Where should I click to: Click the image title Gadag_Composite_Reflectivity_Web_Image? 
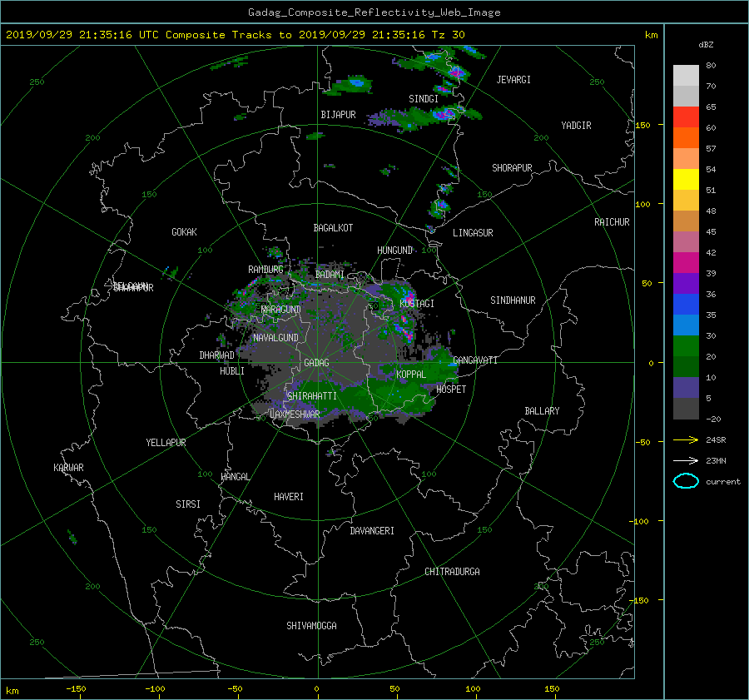(374, 12)
